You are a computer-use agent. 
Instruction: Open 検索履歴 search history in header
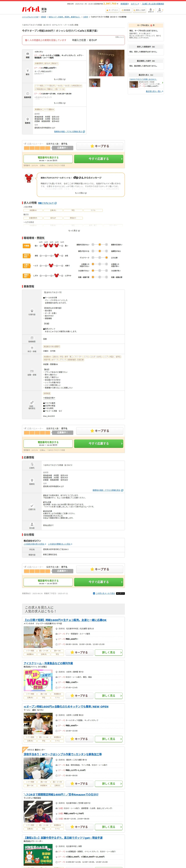click(126, 10)
